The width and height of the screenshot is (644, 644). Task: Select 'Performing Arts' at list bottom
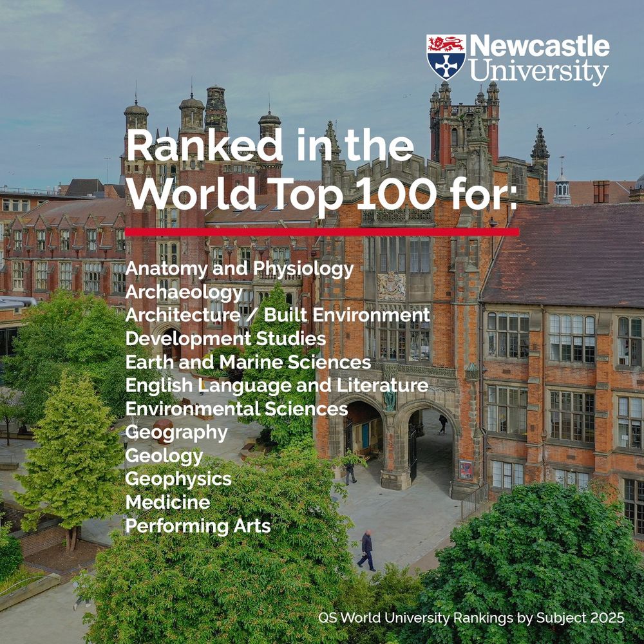[198, 526]
